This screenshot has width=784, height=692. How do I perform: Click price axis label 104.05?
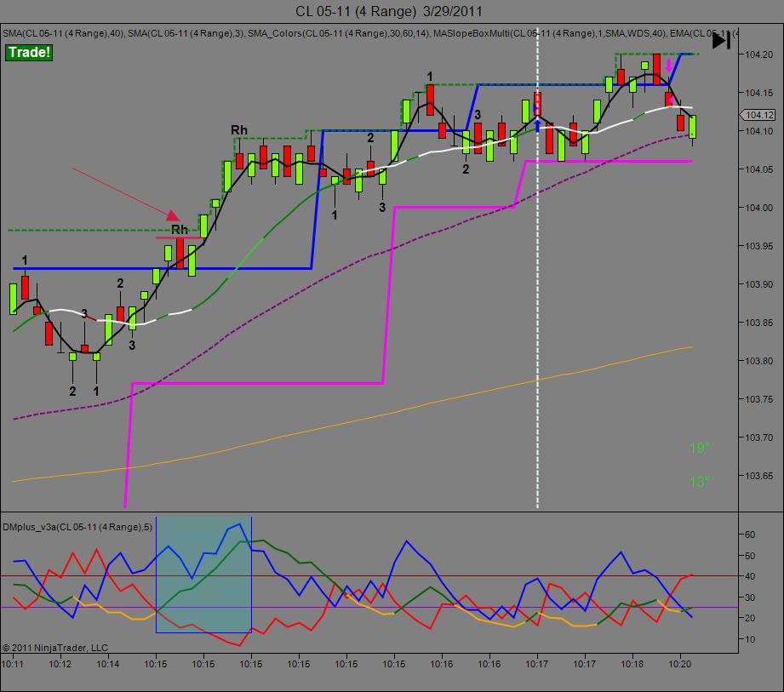[758, 169]
